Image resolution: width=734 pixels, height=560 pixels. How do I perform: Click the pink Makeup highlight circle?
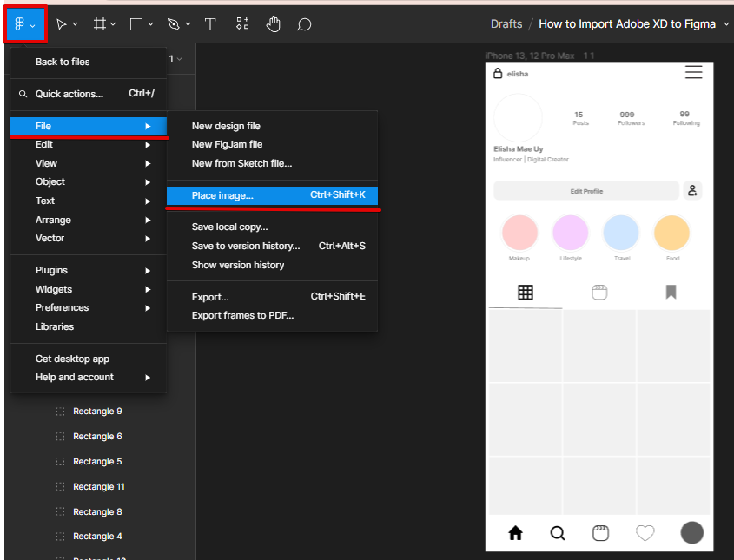point(519,233)
